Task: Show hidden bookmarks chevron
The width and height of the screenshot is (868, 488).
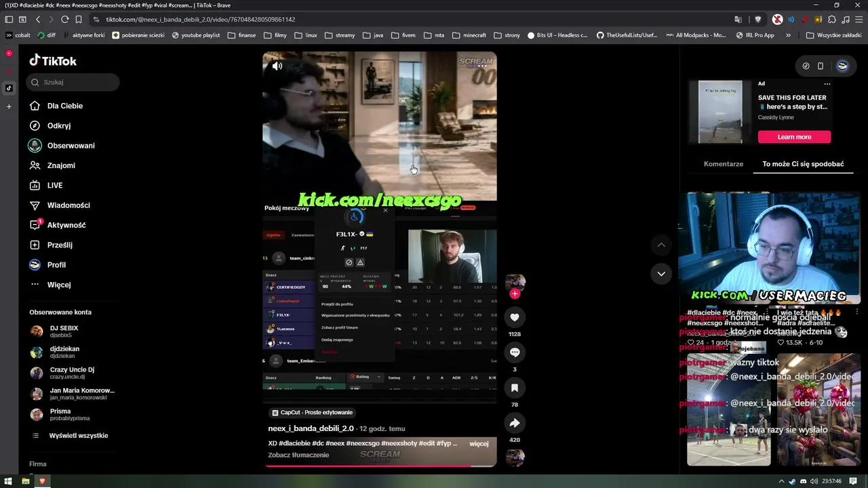Action: click(788, 35)
